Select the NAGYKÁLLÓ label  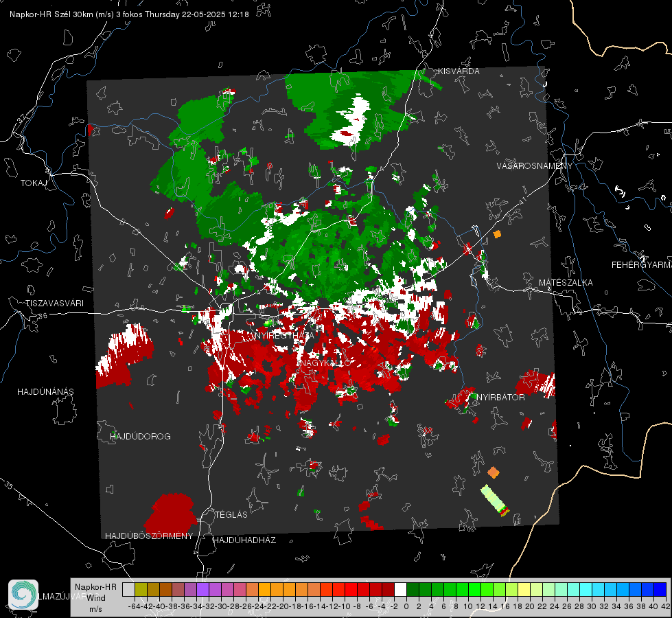pos(325,363)
